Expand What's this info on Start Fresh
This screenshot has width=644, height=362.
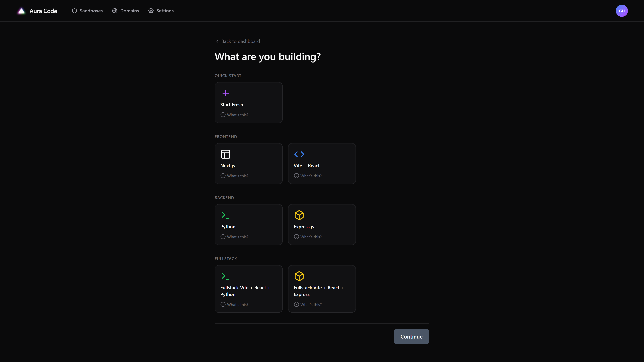click(234, 115)
